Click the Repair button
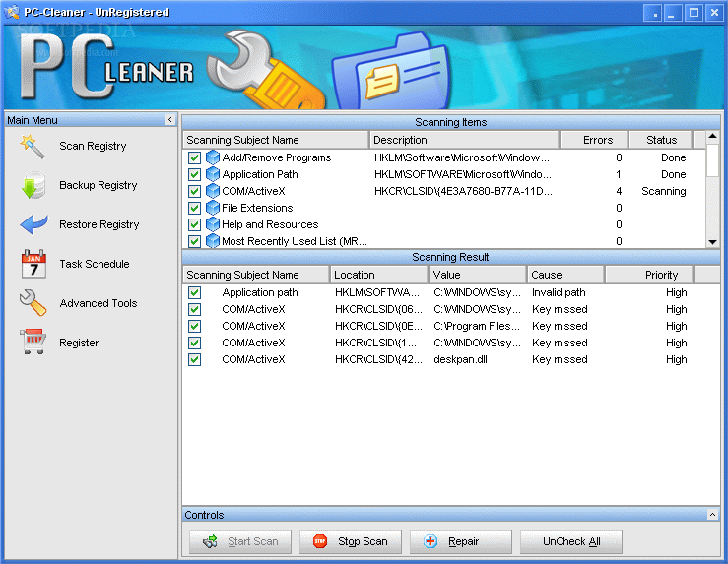The image size is (728, 564). click(461, 541)
